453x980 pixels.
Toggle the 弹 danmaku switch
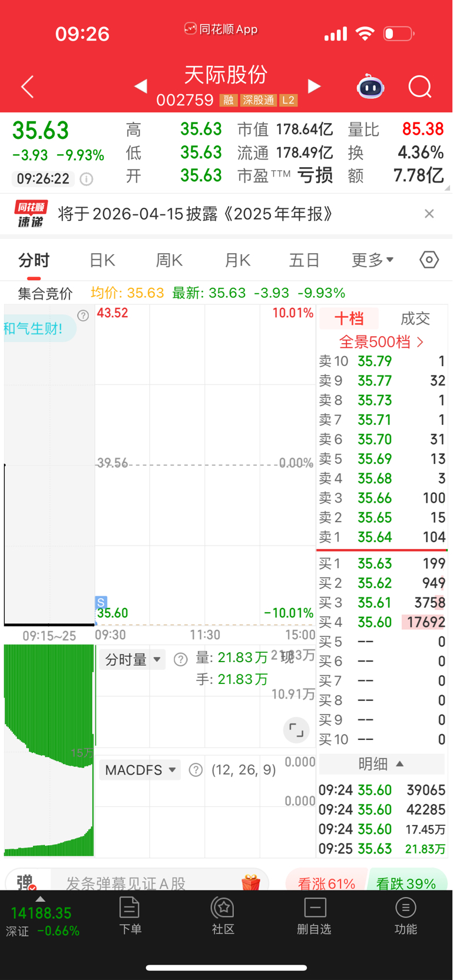coord(27,882)
